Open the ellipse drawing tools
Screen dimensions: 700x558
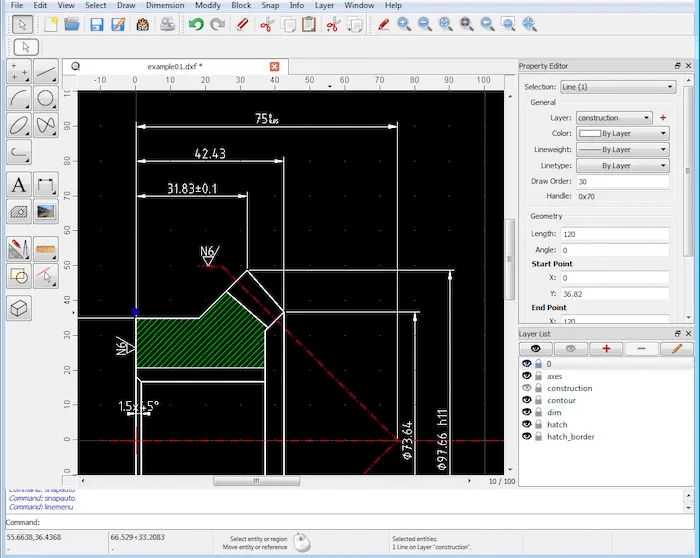(19, 125)
